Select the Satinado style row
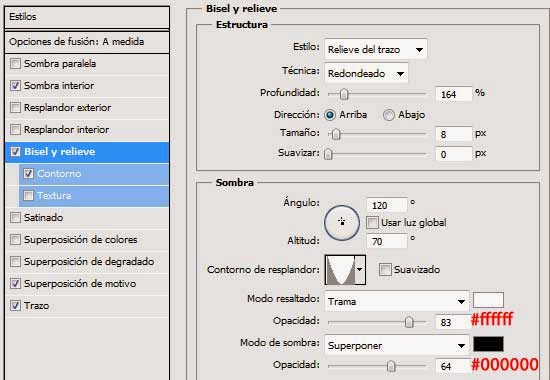Viewport: 550px width, 380px height. 87,218
